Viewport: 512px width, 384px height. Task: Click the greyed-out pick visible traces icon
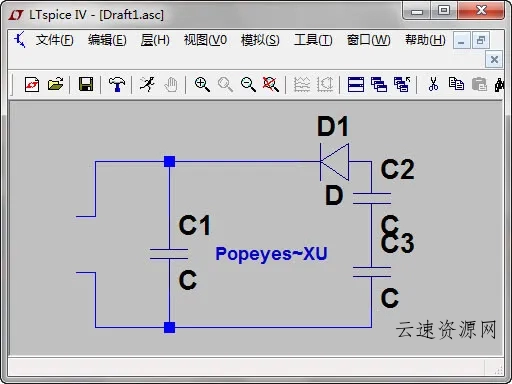click(x=325, y=84)
